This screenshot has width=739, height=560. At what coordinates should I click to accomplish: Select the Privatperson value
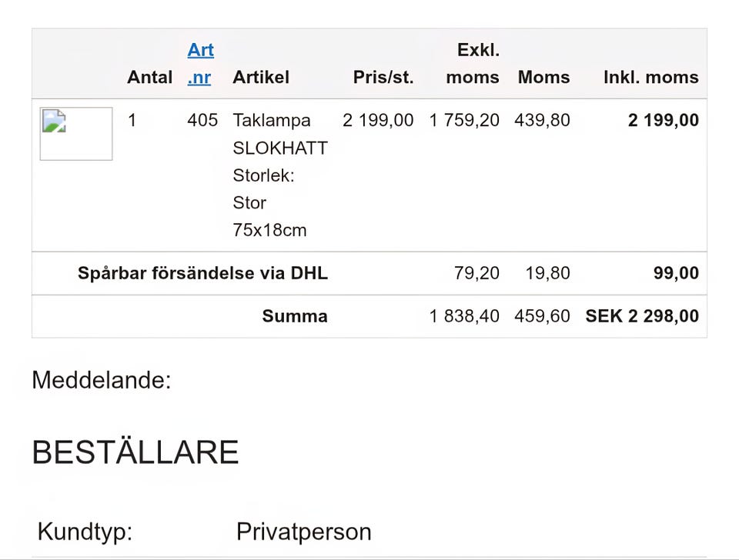(303, 532)
